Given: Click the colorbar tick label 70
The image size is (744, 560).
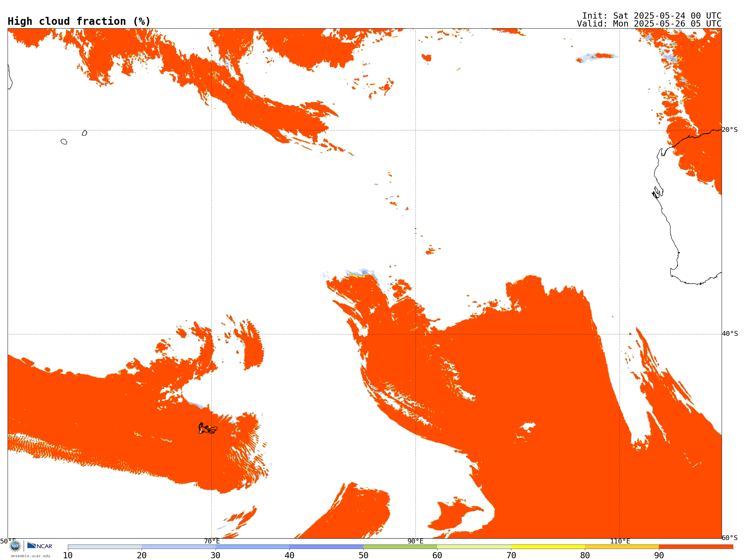Looking at the screenshot, I should 511,555.
